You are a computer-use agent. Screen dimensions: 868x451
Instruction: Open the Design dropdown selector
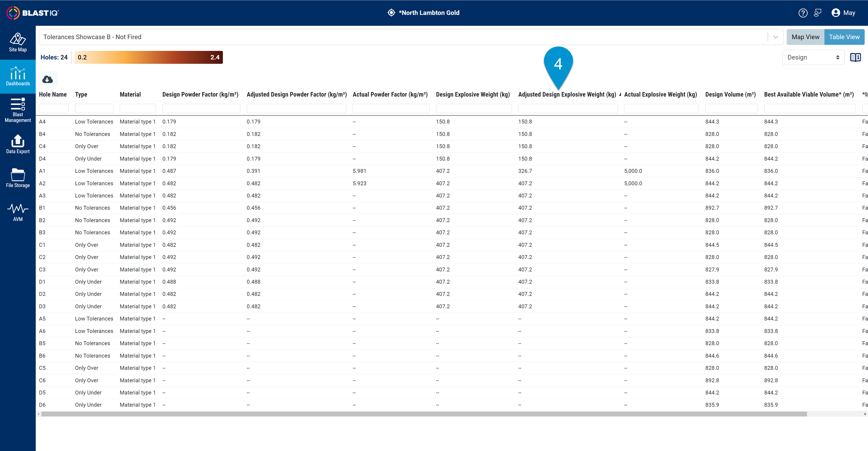(813, 57)
